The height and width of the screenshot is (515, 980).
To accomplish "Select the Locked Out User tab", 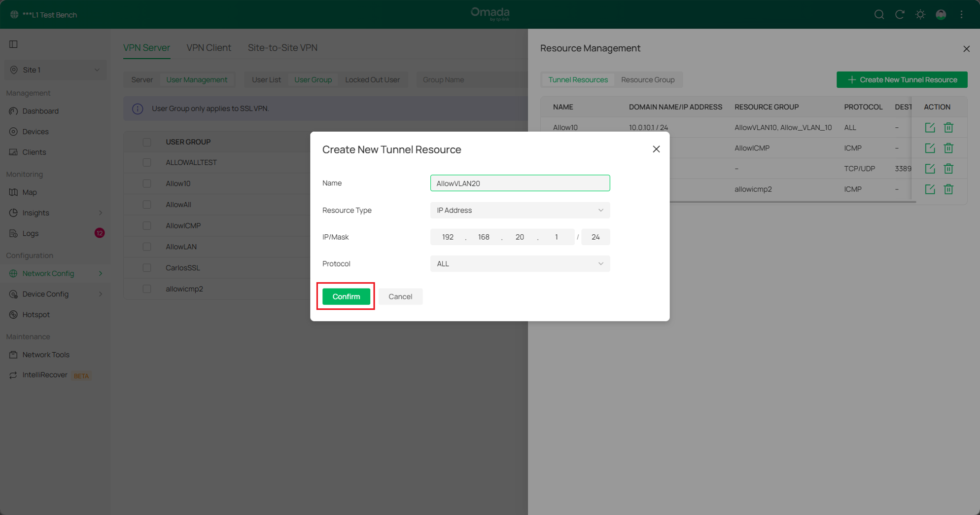I will (x=372, y=79).
